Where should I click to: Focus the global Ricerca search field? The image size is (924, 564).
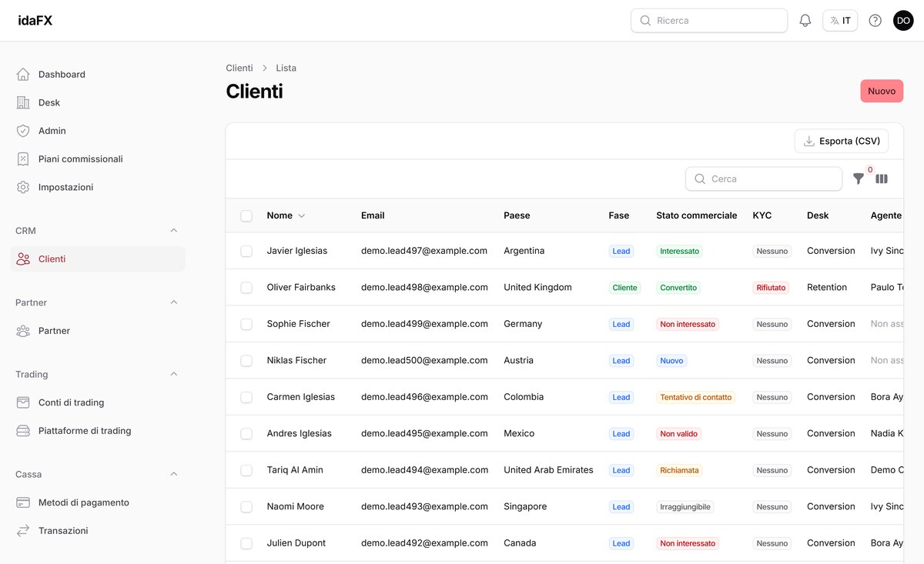709,21
